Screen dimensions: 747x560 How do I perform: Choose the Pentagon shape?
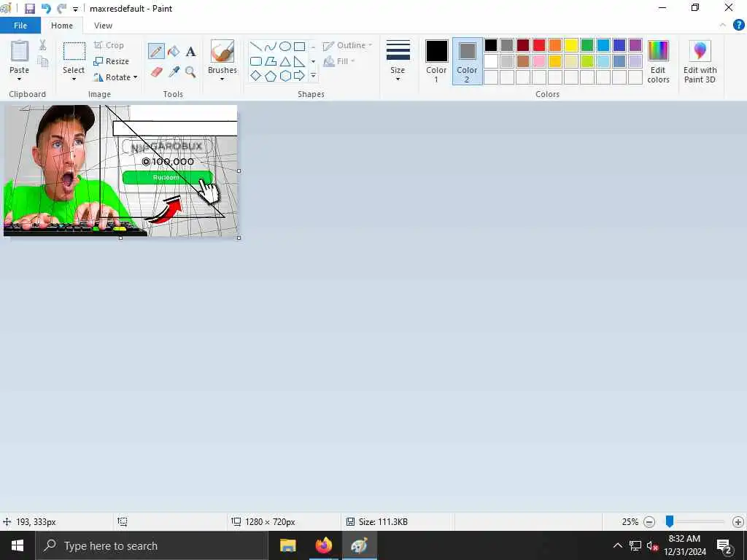coord(271,76)
